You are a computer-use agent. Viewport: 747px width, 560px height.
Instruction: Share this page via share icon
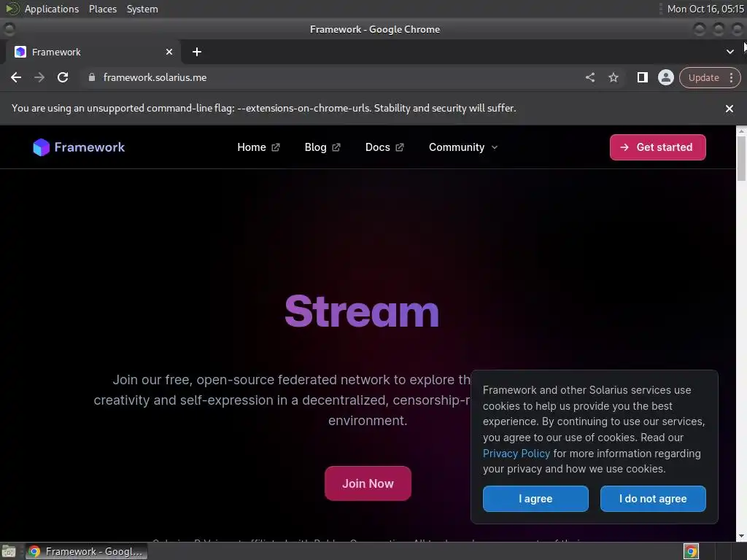pos(589,77)
